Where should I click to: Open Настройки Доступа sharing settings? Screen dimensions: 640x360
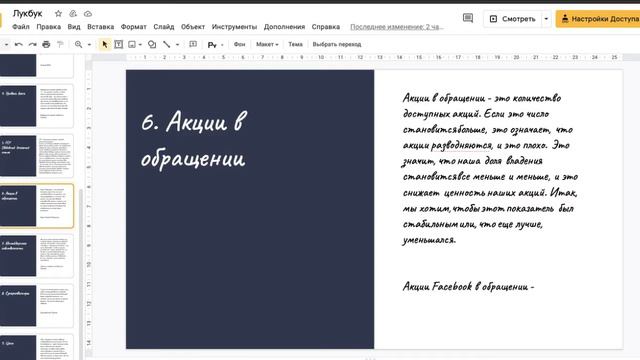(598, 19)
